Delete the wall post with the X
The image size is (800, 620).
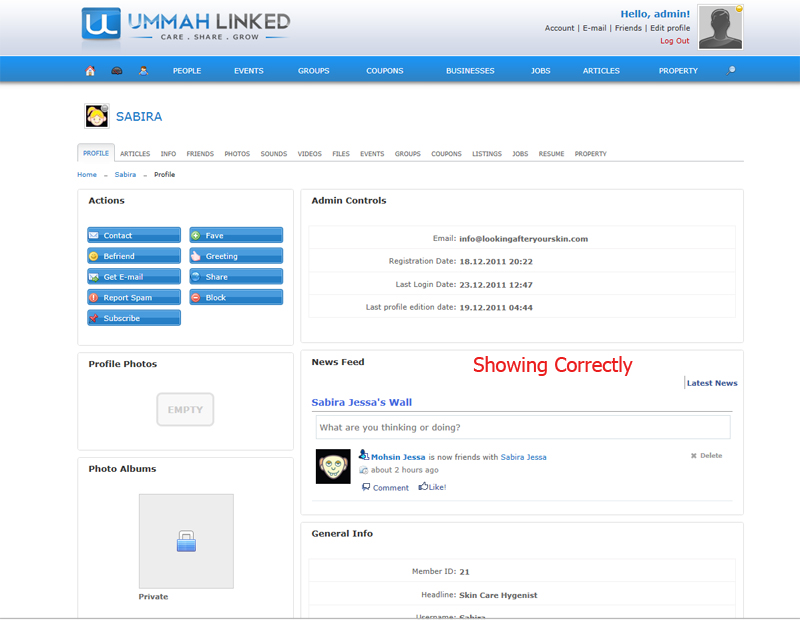pos(694,456)
